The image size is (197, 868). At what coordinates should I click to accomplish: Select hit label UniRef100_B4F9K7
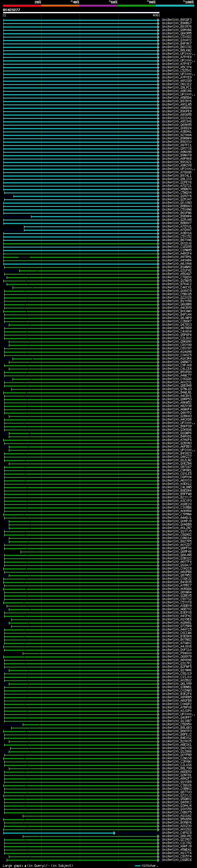pyautogui.click(x=177, y=43)
